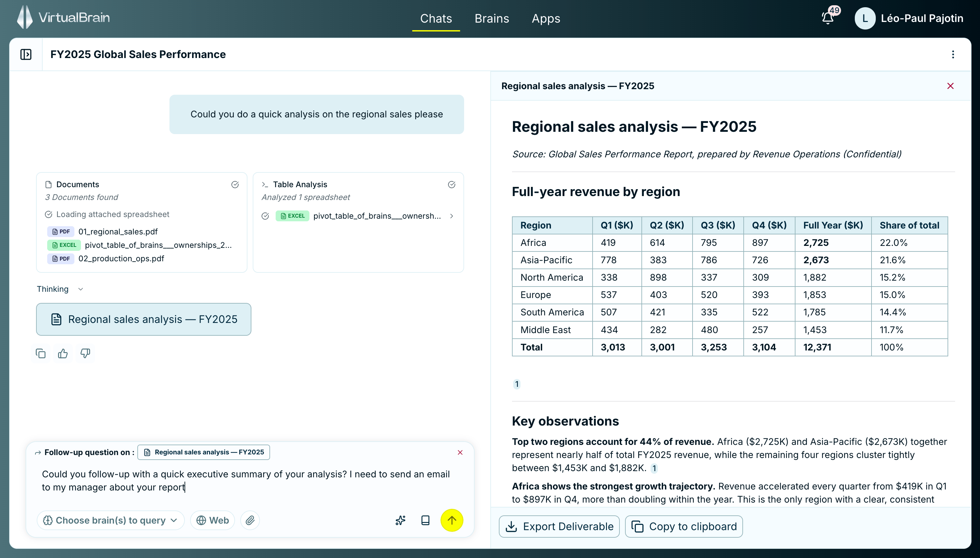Click the Analyzed 1 spreadsheet label

coord(305,197)
